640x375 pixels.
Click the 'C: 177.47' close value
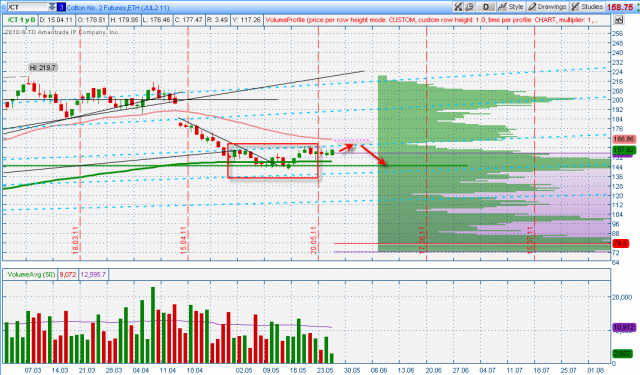tap(188, 20)
